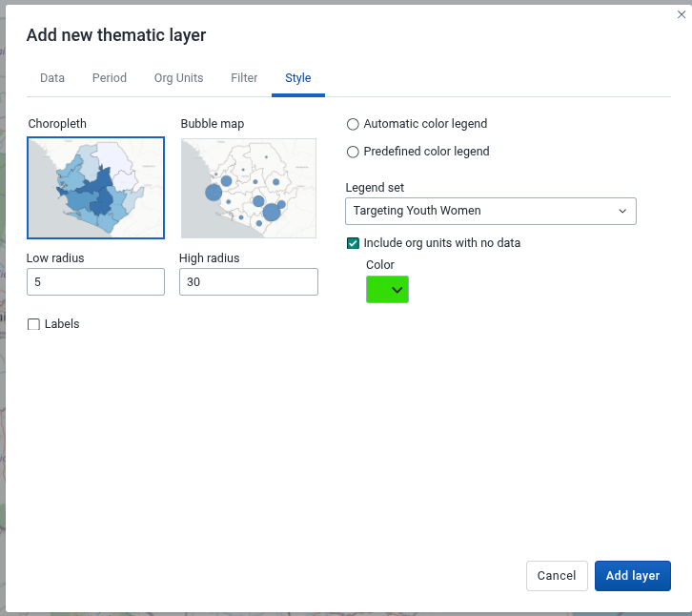Open the Legend set dropdown
692x616 pixels.
point(490,211)
